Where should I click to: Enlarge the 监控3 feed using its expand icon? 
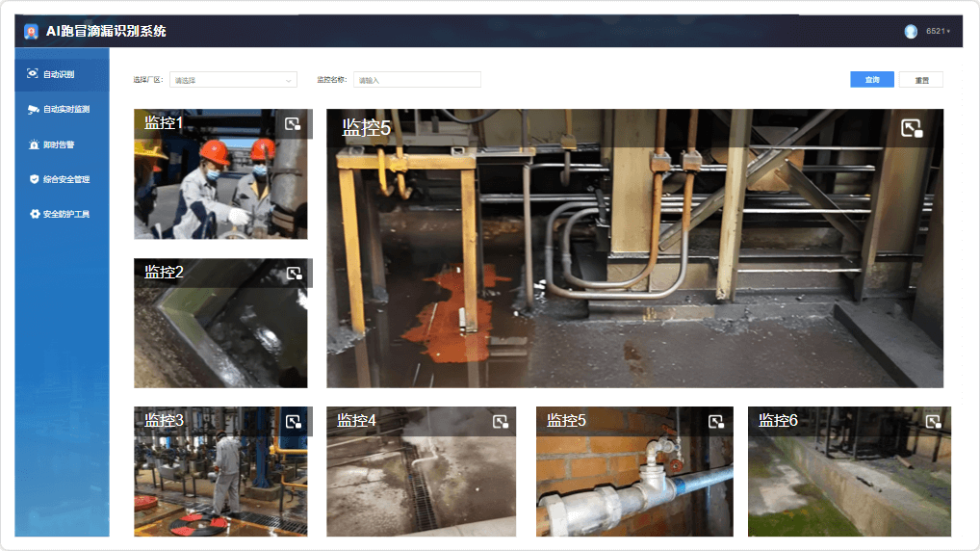pyautogui.click(x=294, y=421)
